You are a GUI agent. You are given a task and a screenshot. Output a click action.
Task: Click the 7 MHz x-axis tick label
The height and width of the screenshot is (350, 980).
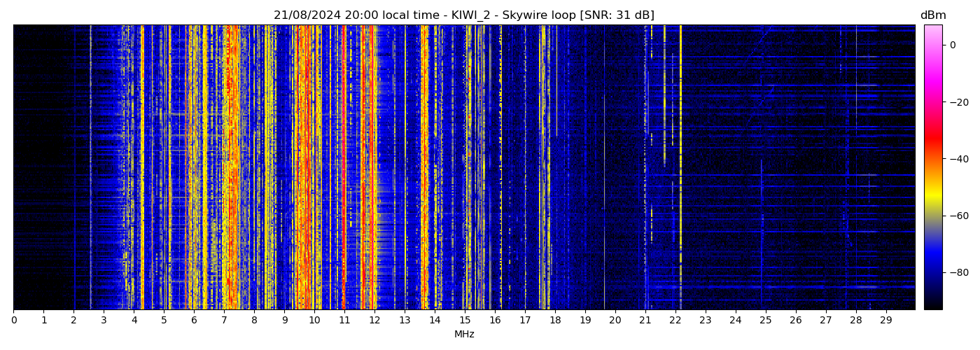click(x=224, y=321)
